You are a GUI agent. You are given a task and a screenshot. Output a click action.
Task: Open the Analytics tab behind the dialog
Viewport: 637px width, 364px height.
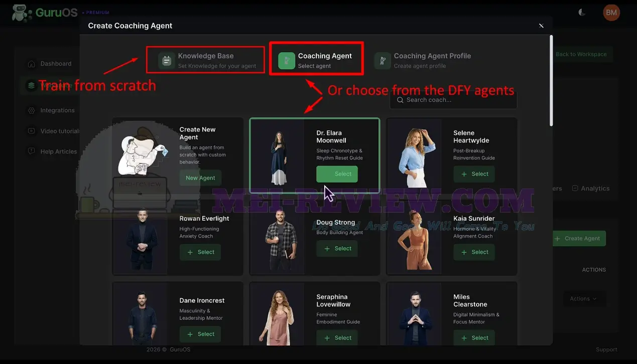(591, 189)
